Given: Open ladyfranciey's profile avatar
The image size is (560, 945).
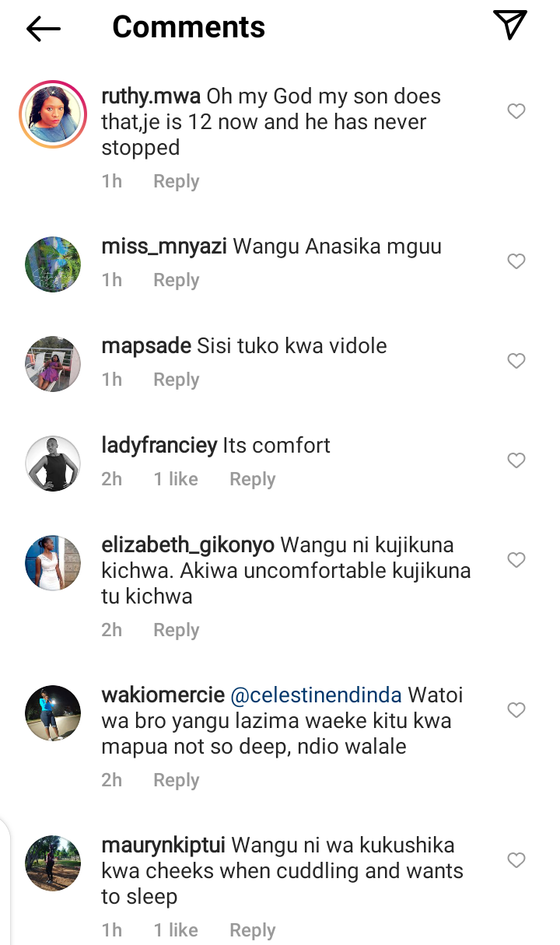Looking at the screenshot, I should (x=53, y=464).
